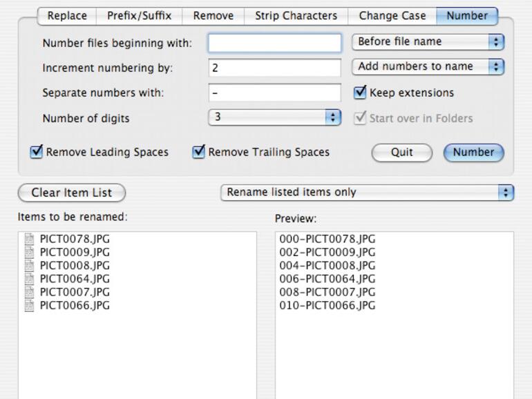Click the Number files beginning with field
The height and width of the screenshot is (399, 532).
pos(274,43)
